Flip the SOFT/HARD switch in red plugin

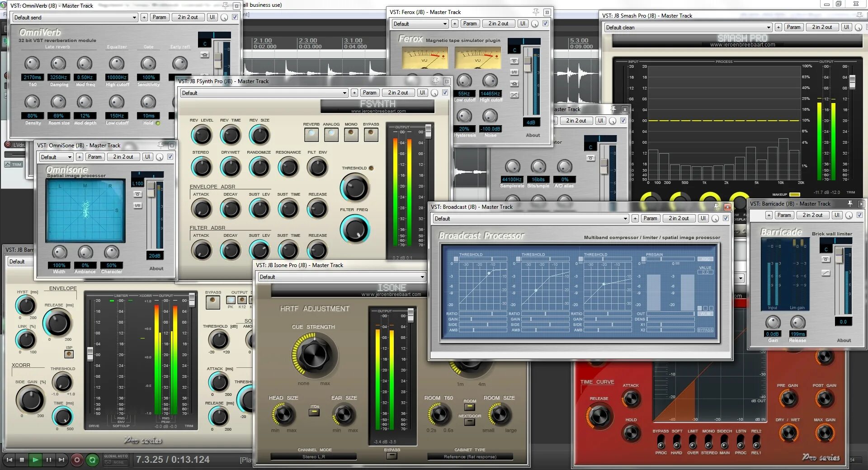point(676,441)
